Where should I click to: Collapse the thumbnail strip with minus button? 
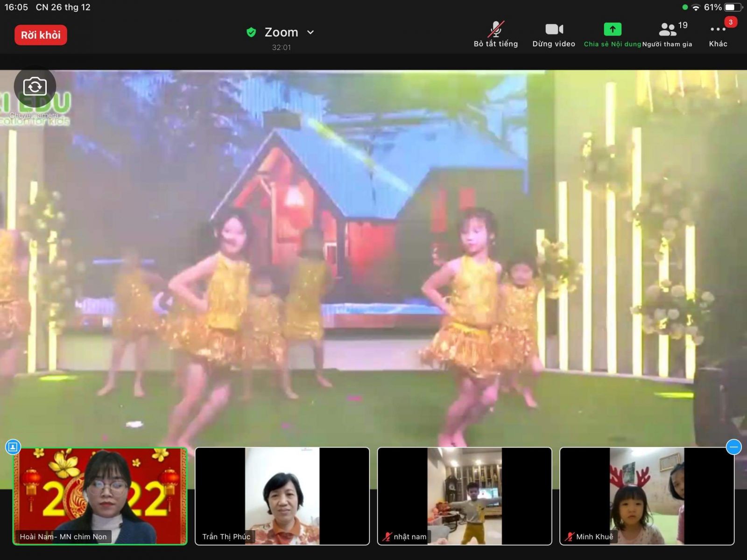tap(733, 447)
